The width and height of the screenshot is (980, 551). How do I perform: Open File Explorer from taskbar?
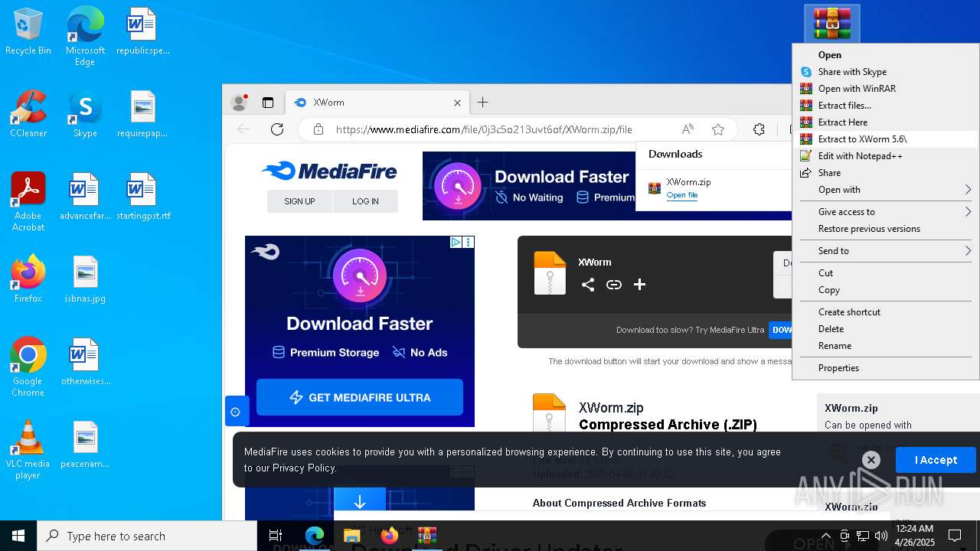351,536
